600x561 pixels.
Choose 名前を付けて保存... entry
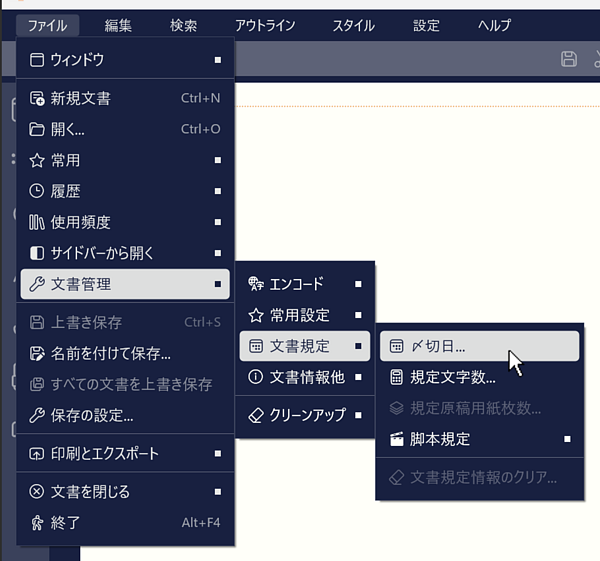[x=110, y=353]
